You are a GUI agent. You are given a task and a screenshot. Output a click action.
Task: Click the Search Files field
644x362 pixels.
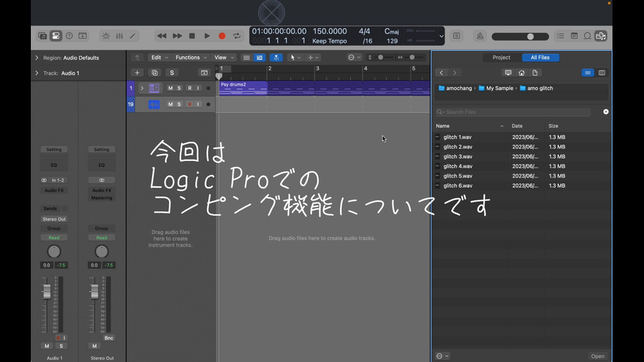513,112
